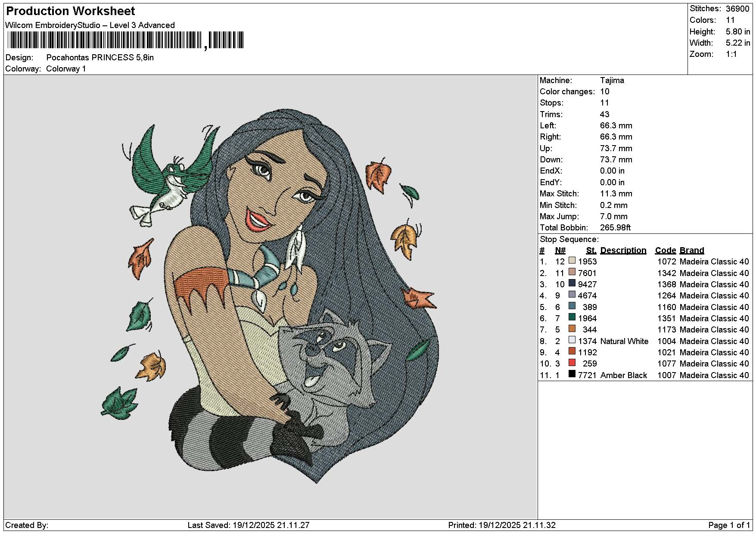The image size is (756, 534).
Task: Choose the gray swatch next to 4674
Action: 572,295
